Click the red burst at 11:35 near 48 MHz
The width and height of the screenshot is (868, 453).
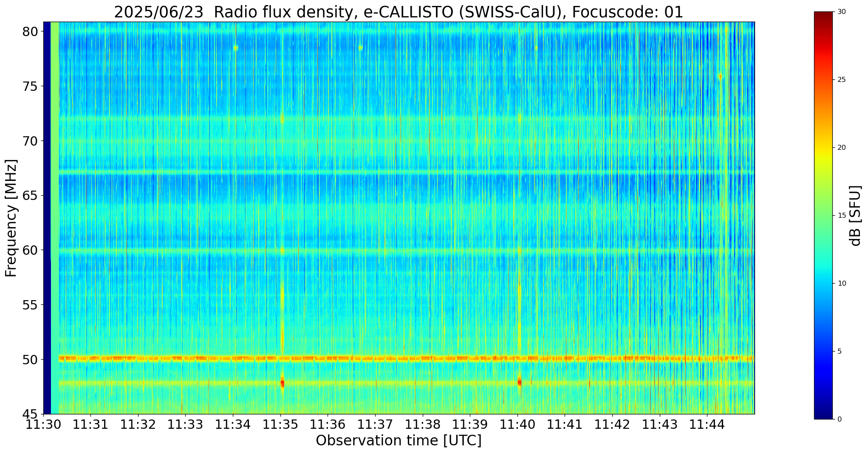coord(282,382)
